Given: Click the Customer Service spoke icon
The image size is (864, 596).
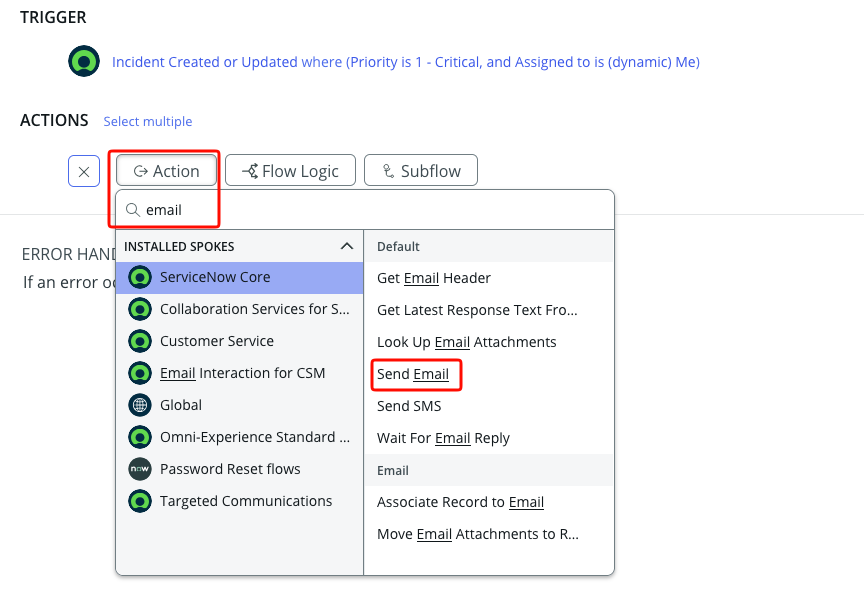Looking at the screenshot, I should (141, 341).
